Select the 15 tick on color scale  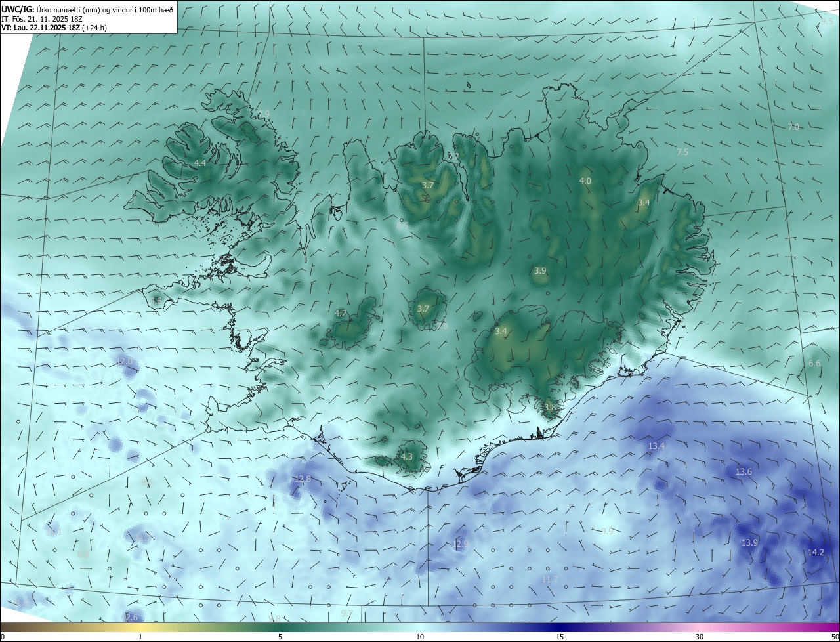(x=560, y=637)
